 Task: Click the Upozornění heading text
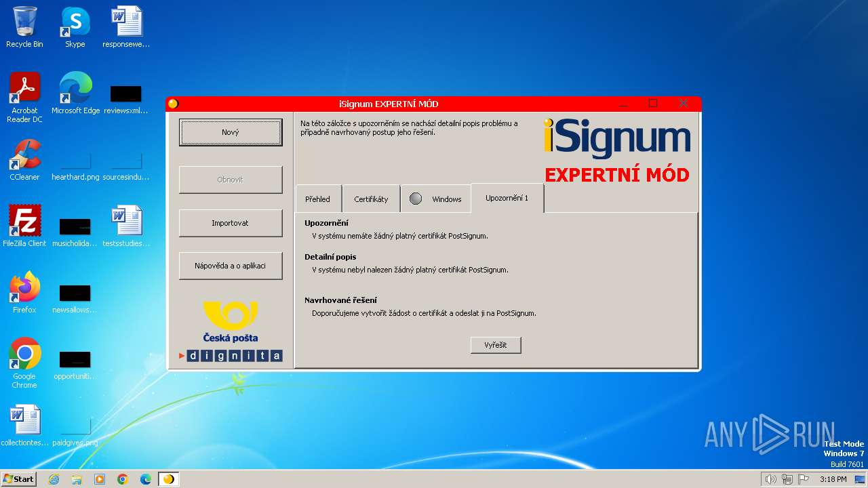coord(326,223)
